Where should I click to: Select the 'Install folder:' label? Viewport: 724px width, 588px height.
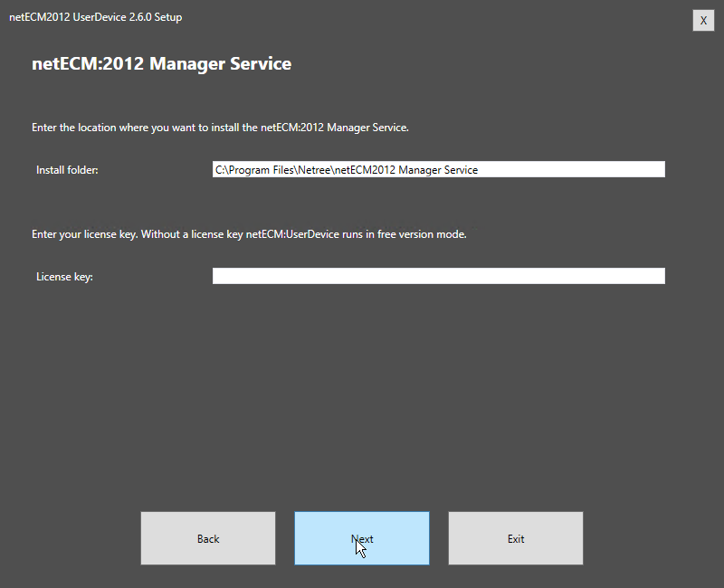(x=67, y=170)
